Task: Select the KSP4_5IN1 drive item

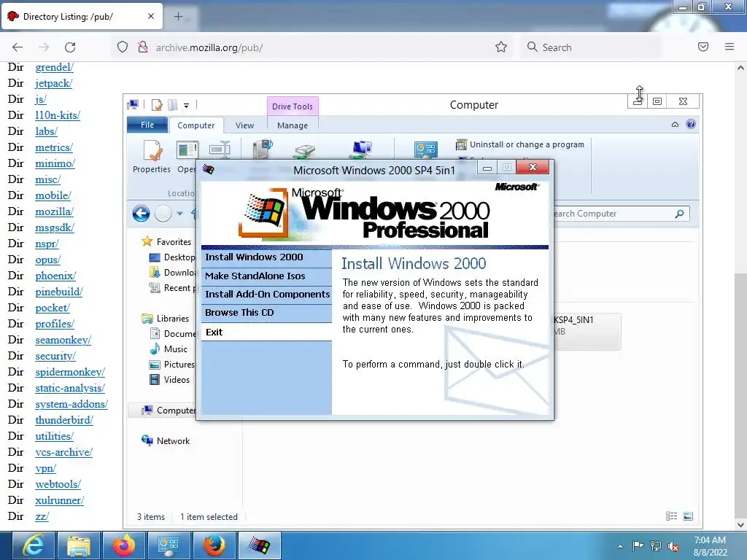Action: (587, 331)
